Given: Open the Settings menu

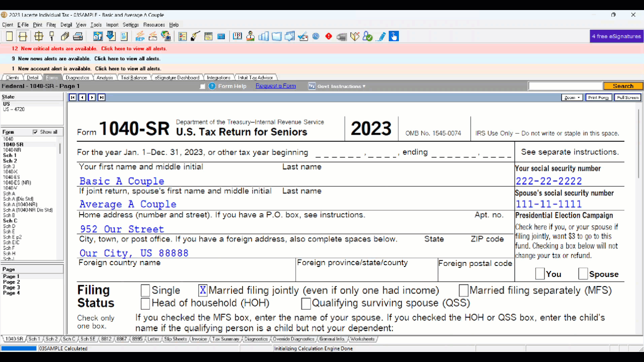Looking at the screenshot, I should pyautogui.click(x=131, y=25).
